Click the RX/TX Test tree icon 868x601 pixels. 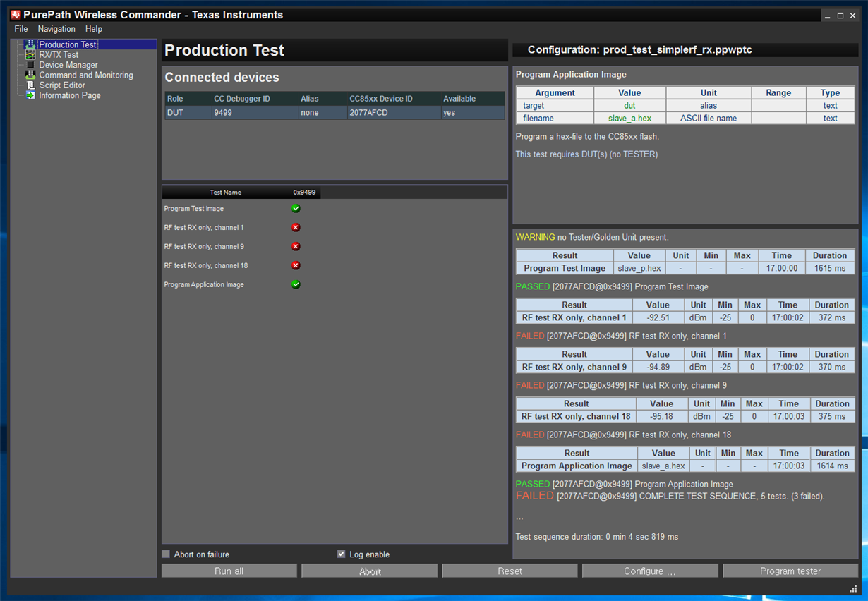pyautogui.click(x=30, y=54)
